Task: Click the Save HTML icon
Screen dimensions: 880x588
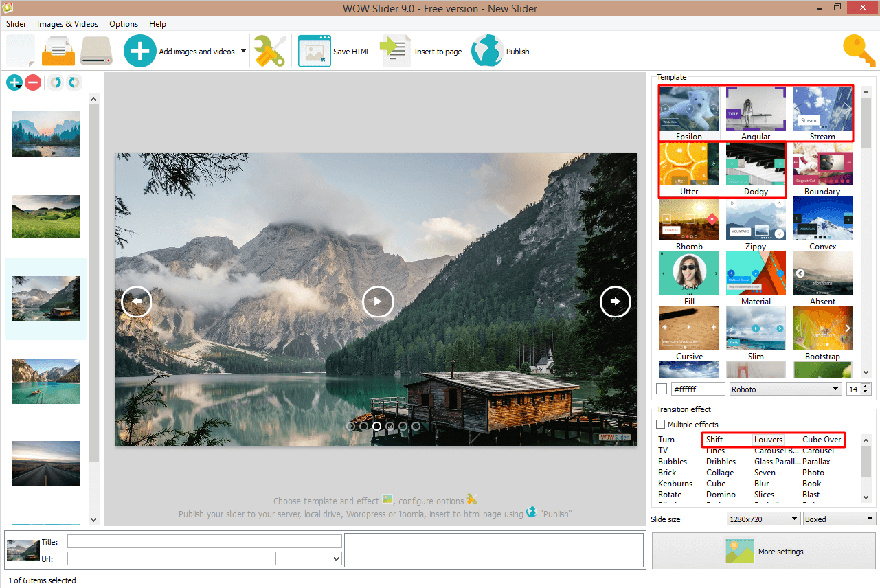Action: point(315,50)
